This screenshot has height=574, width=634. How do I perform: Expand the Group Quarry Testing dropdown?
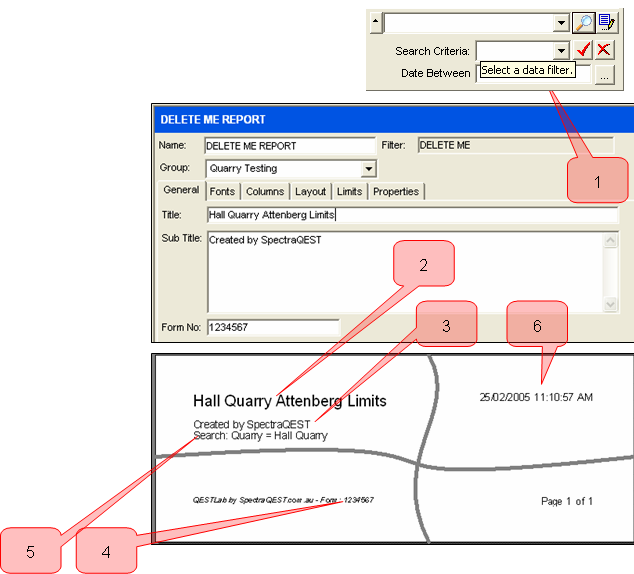click(368, 169)
